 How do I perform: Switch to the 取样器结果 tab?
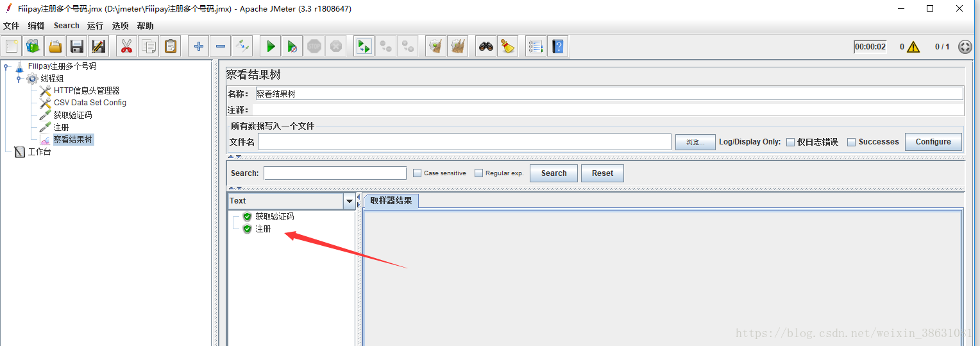click(x=391, y=200)
